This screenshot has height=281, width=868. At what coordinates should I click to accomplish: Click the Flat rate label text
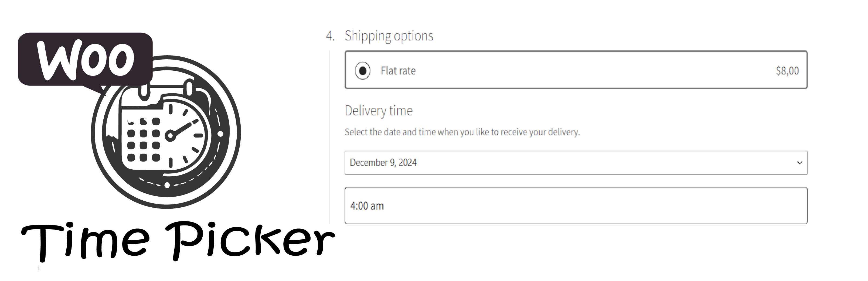pyautogui.click(x=398, y=71)
